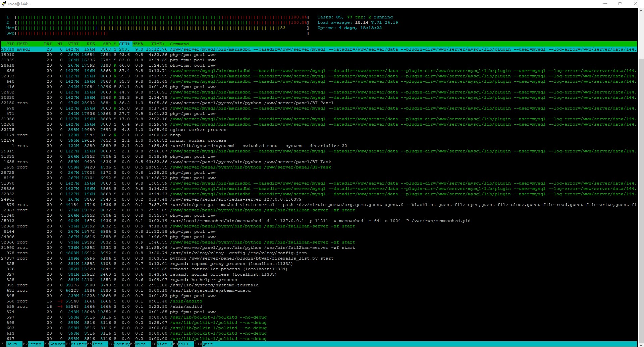
Task: Select BT-Panel python process row PID 32150
Action: coord(319,103)
